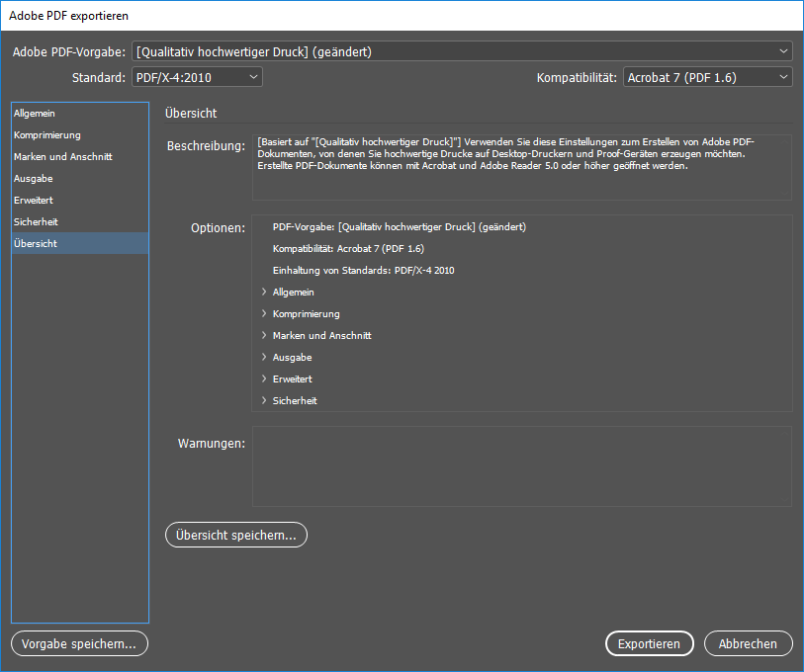Screen dimensions: 804x672
Task: Click the Übersicht section heading
Action: pyautogui.click(x=191, y=113)
